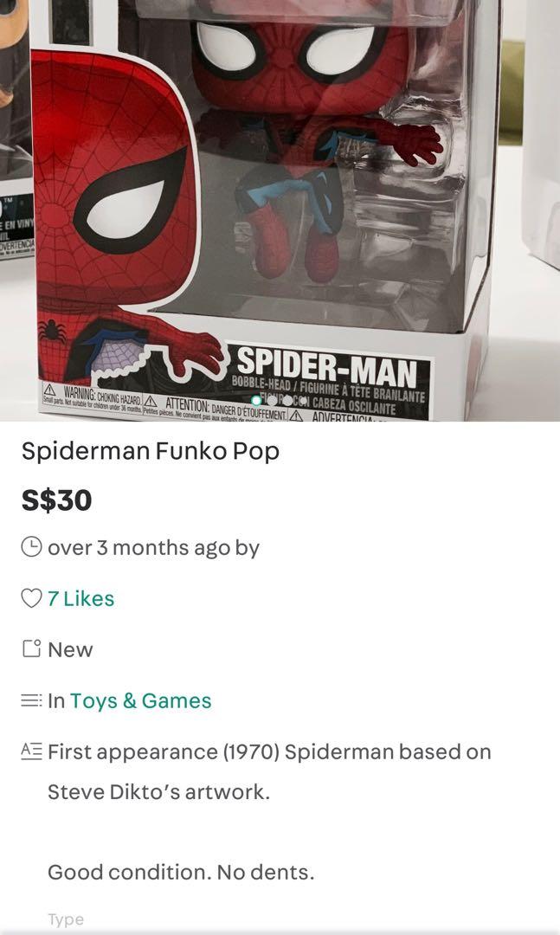
Task: Click the SPIDER-MAN name on the box
Action: click(326, 365)
